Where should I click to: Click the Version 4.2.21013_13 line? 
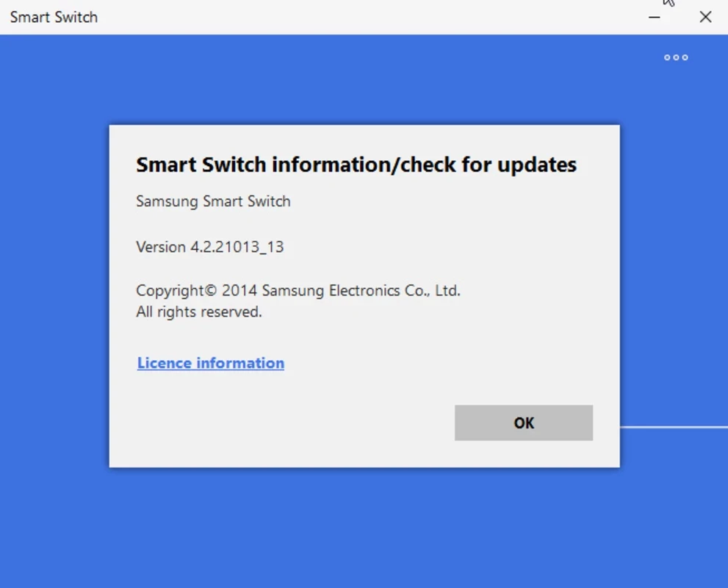[209, 247]
